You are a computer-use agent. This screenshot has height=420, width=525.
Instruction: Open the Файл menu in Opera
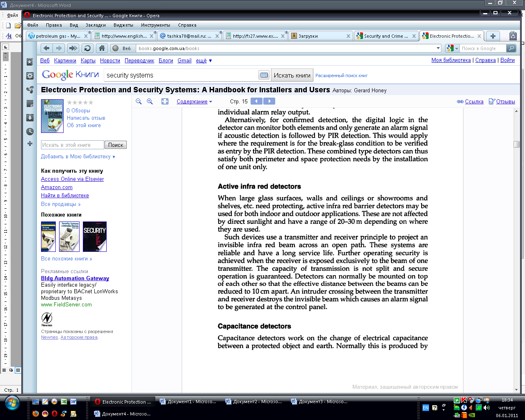click(x=32, y=25)
